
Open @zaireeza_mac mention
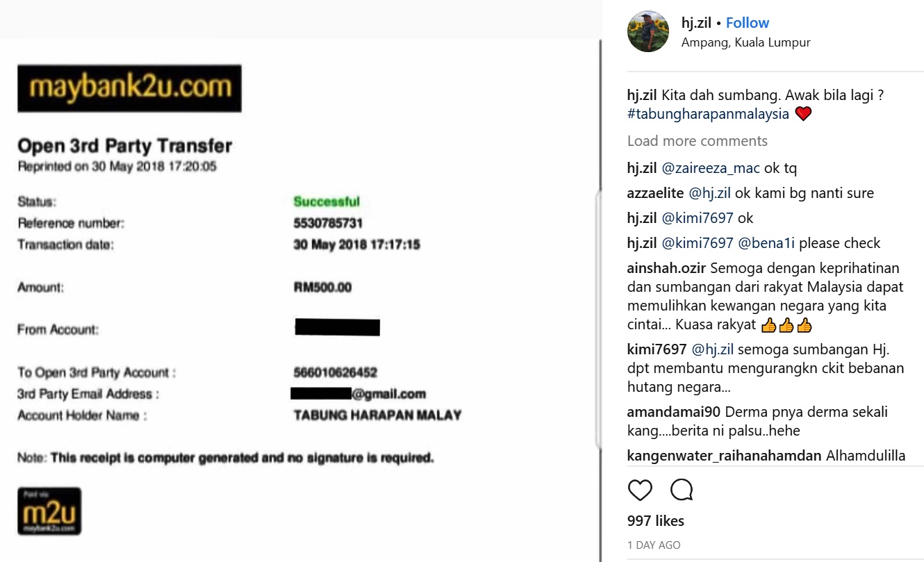710,168
